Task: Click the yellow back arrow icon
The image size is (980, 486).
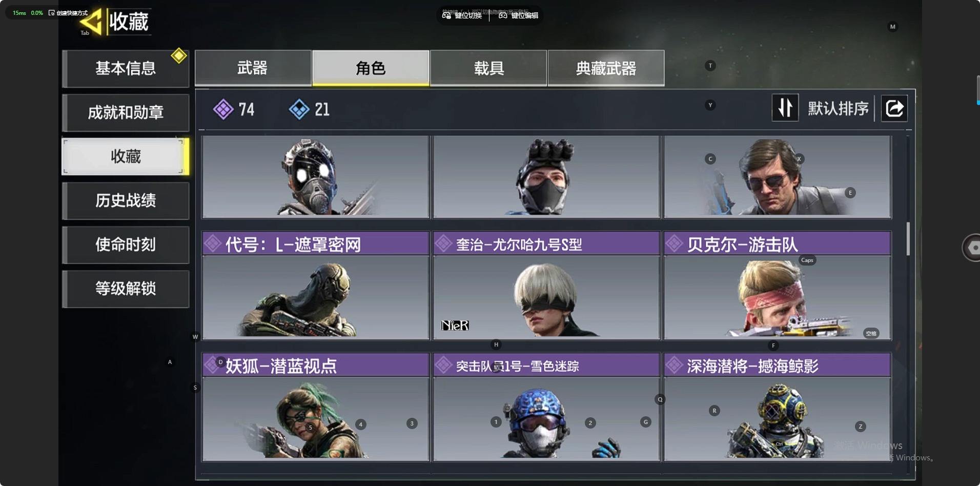Action: point(92,22)
